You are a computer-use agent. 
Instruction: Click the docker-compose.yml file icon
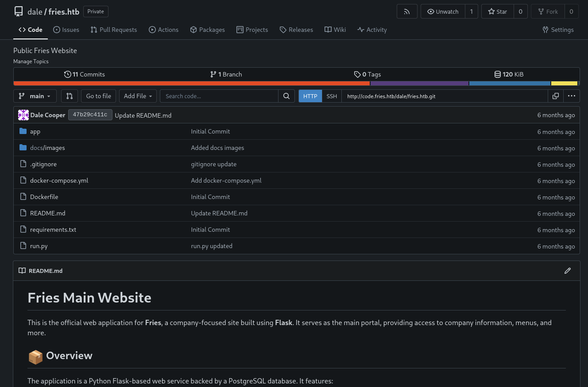pyautogui.click(x=23, y=180)
